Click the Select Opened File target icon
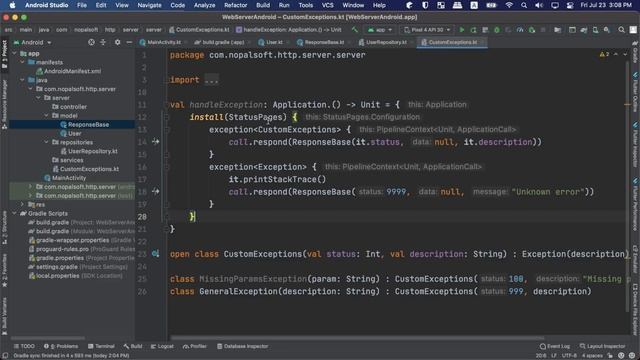This screenshot has height=360, width=640. [x=91, y=42]
